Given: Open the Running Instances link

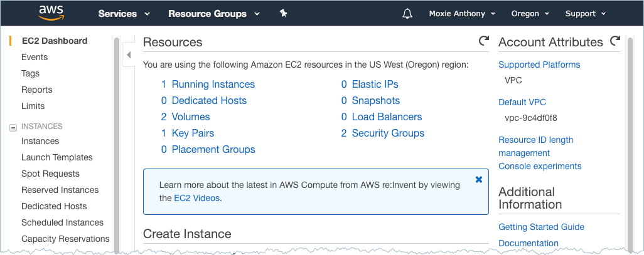Looking at the screenshot, I should coord(213,85).
